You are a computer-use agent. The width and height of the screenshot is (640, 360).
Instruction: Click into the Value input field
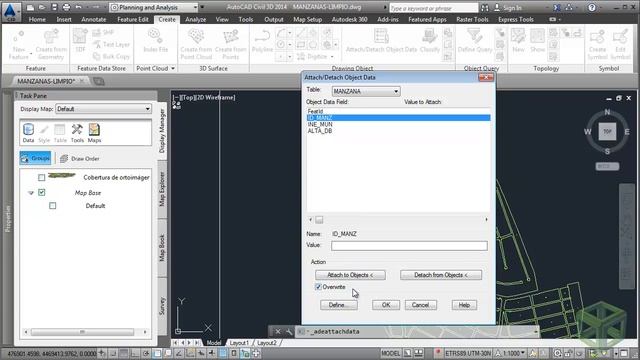pyautogui.click(x=409, y=245)
